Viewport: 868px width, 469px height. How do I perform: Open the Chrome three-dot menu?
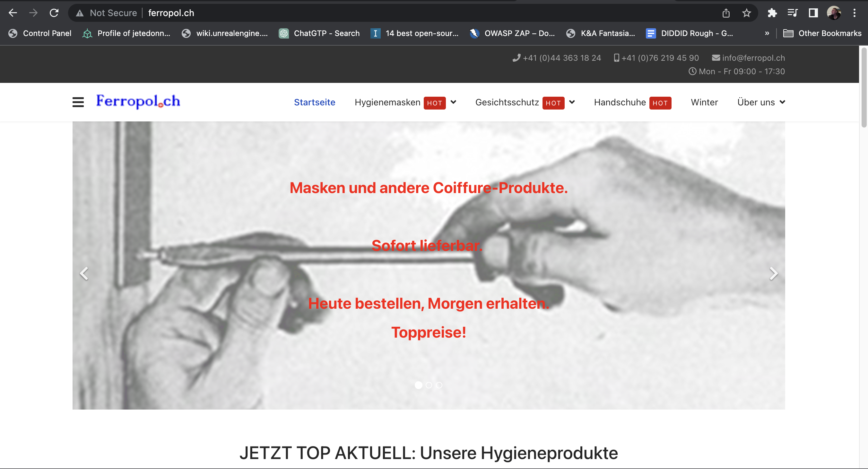tap(855, 13)
